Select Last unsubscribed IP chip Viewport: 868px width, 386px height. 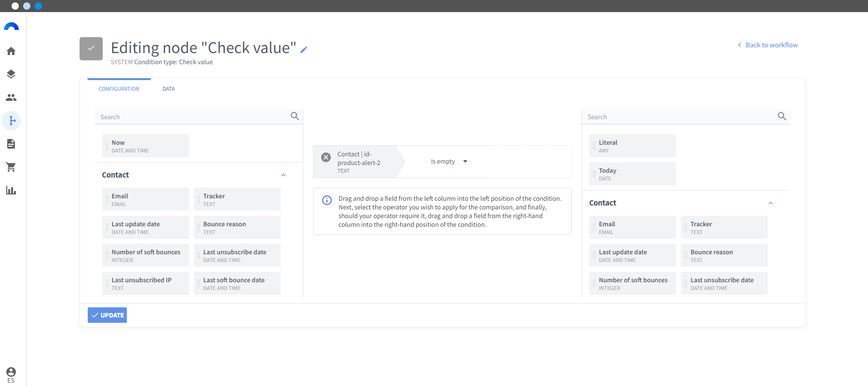[146, 283]
